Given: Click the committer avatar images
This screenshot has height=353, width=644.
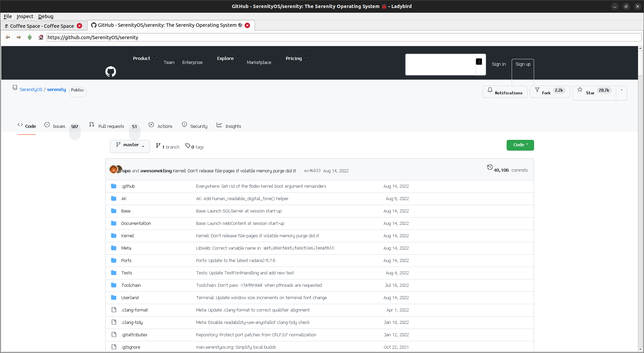Looking at the screenshot, I should [116, 169].
